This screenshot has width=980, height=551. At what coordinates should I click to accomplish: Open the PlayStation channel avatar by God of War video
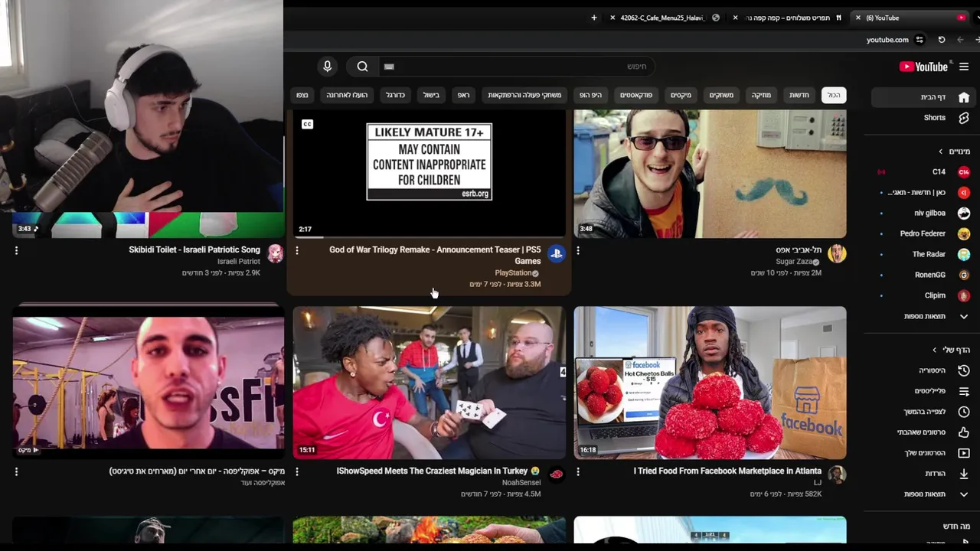click(x=556, y=254)
